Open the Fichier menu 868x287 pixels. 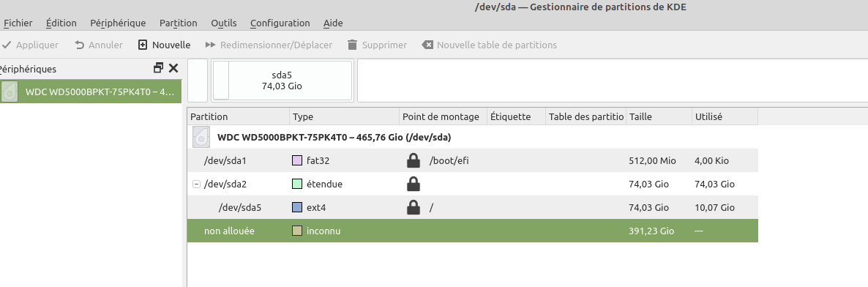(18, 23)
